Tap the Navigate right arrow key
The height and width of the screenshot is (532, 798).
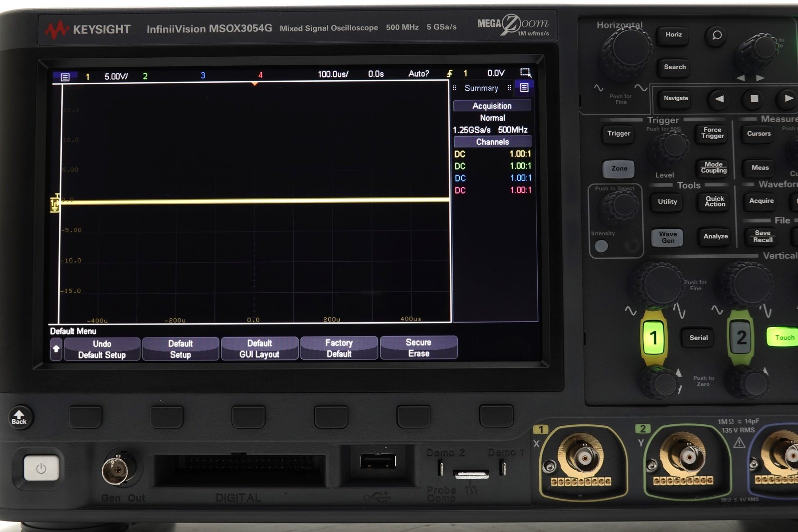[x=788, y=98]
